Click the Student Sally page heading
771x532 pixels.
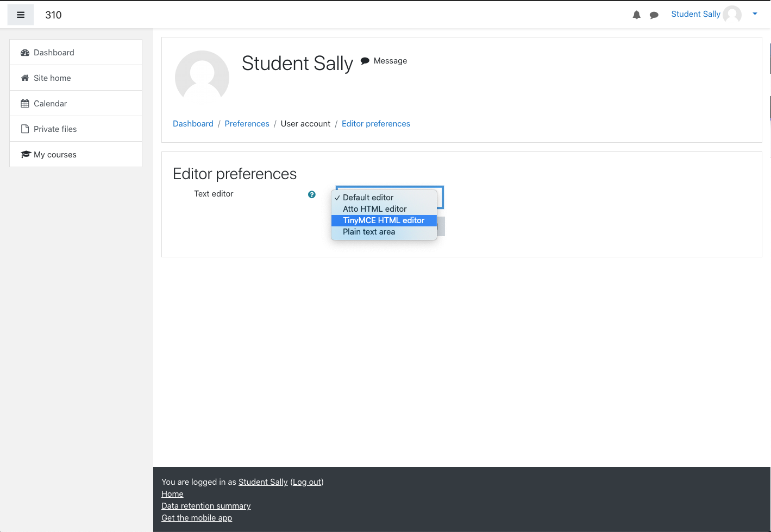pyautogui.click(x=297, y=63)
